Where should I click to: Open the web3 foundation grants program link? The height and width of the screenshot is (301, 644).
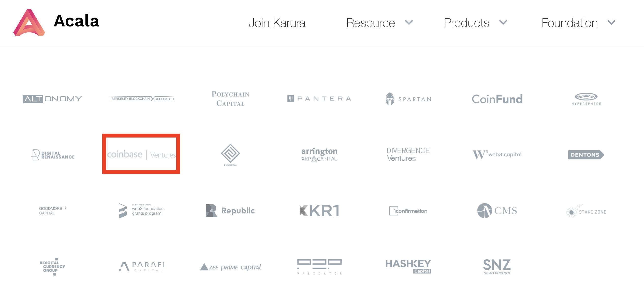coord(141,211)
